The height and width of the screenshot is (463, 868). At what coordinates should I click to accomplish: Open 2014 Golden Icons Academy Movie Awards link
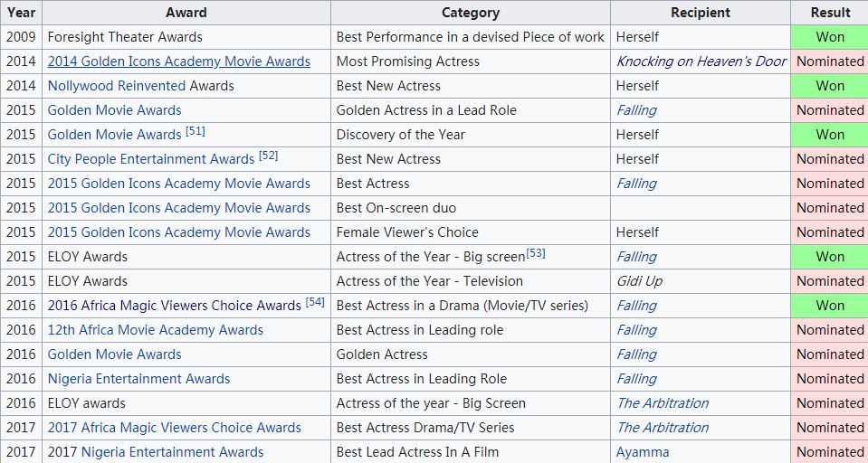tap(178, 61)
